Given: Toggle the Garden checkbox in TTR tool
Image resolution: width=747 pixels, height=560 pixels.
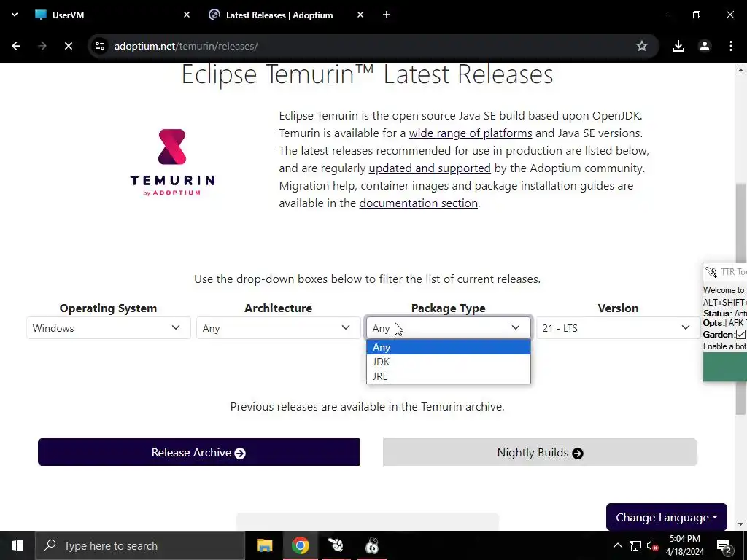Looking at the screenshot, I should [x=740, y=334].
